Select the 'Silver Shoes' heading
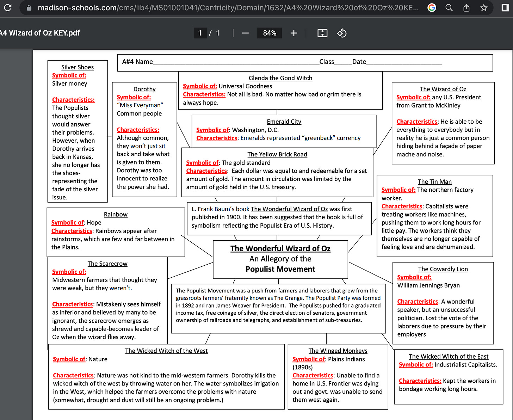The image size is (513, 420). 78,67
